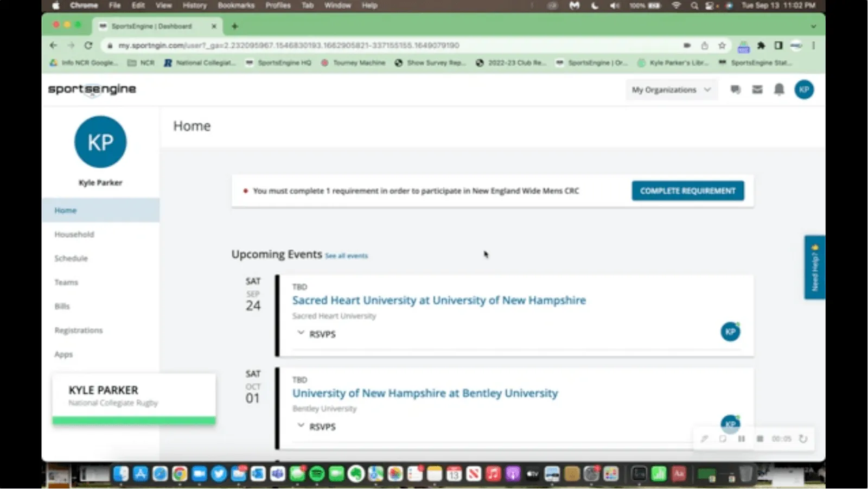Open Twitter from the dock

219,474
